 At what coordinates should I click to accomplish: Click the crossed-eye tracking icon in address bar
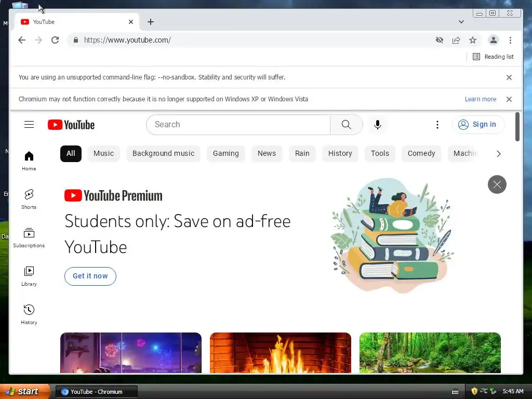click(x=440, y=40)
